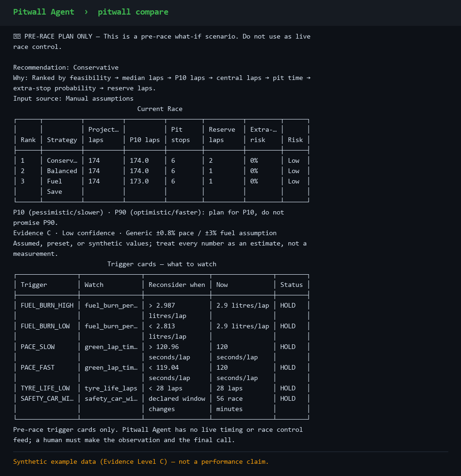Click the 'Pitwall Agent' header title
Viewport: 461px width, 476px height.
click(43, 12)
